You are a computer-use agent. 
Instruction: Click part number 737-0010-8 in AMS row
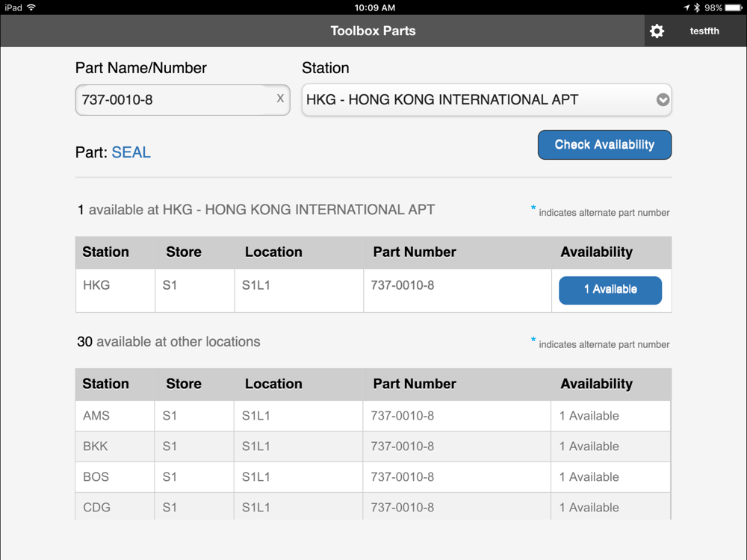coord(402,416)
